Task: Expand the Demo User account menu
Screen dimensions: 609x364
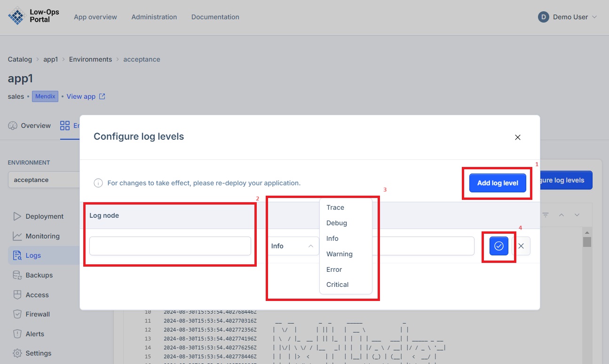Action: (568, 17)
